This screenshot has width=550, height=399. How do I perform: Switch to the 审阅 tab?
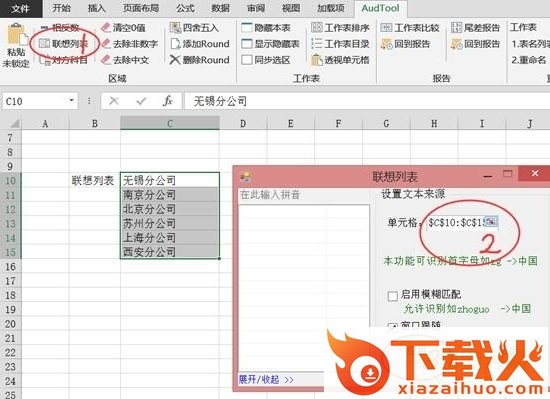pyautogui.click(x=256, y=8)
